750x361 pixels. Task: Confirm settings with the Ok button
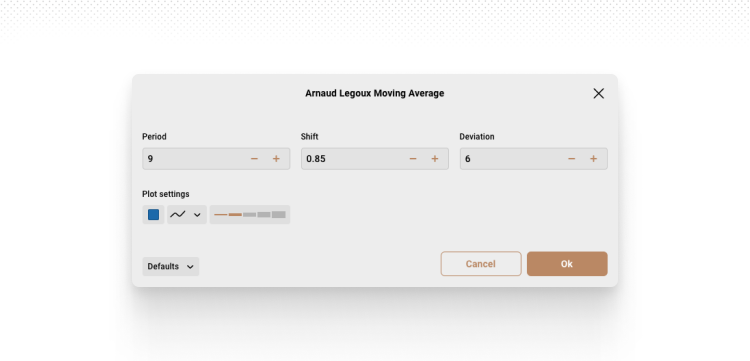567,264
